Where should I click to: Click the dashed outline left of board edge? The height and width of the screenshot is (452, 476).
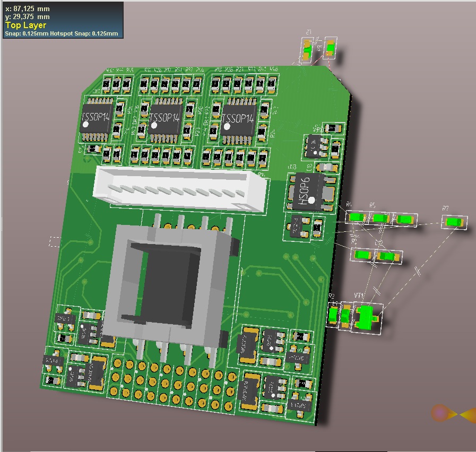(55, 242)
